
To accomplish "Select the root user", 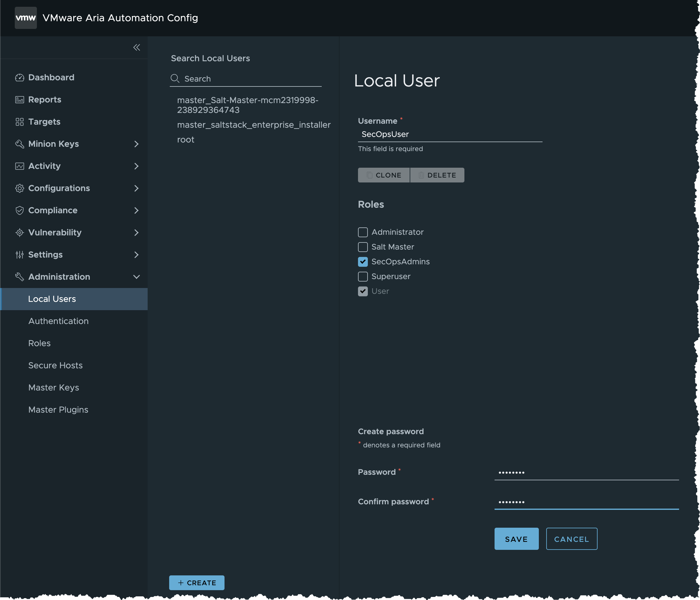I will (x=186, y=140).
